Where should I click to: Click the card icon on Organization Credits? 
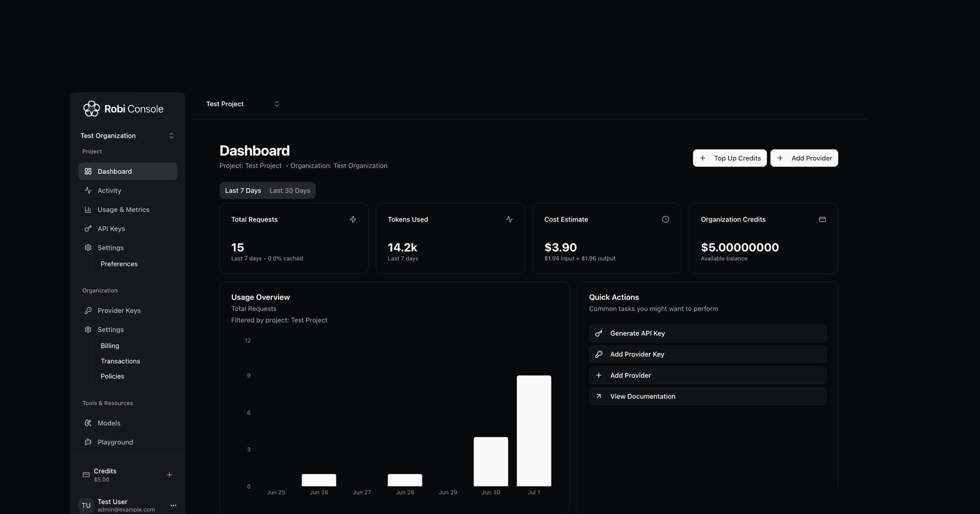[822, 219]
